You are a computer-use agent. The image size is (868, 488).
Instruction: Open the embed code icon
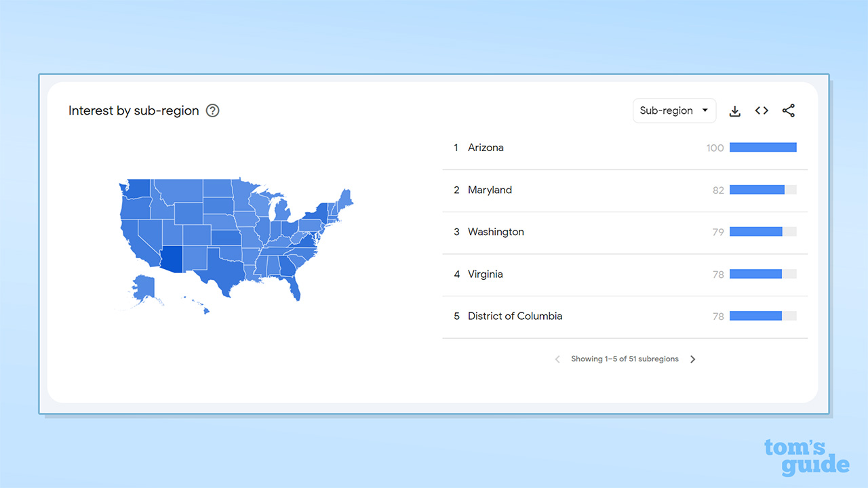(762, 110)
